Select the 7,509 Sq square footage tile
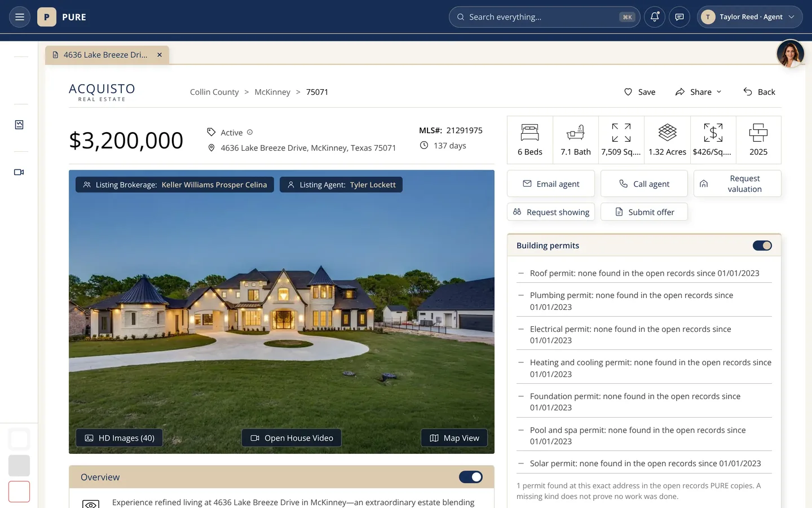812x508 pixels. click(621, 140)
